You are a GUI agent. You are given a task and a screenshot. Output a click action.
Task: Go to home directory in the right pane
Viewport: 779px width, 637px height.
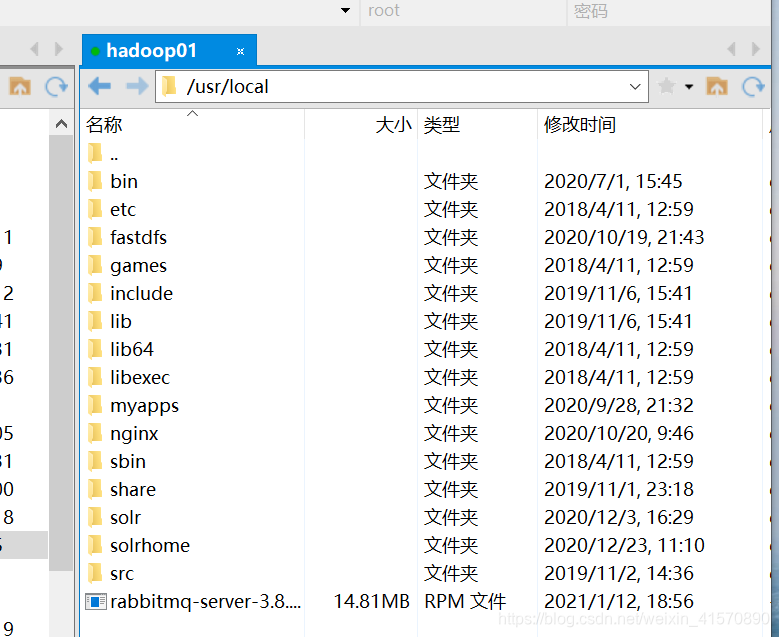pos(717,86)
